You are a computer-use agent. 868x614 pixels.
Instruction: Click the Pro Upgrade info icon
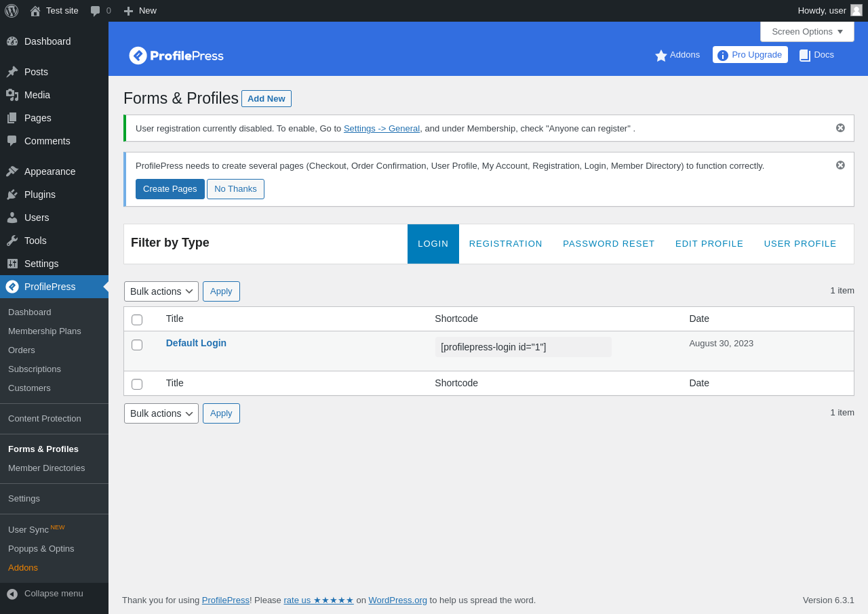tap(723, 56)
